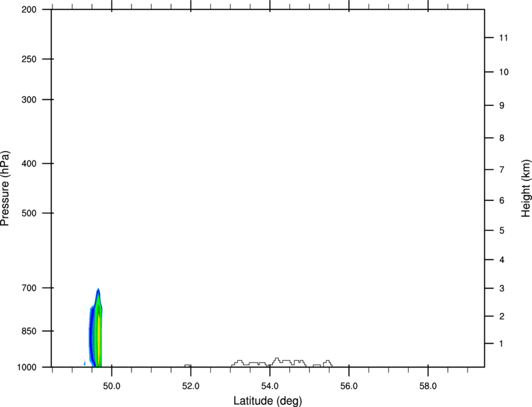Click the 2 km height label
The height and width of the screenshot is (407, 532).
tap(502, 316)
